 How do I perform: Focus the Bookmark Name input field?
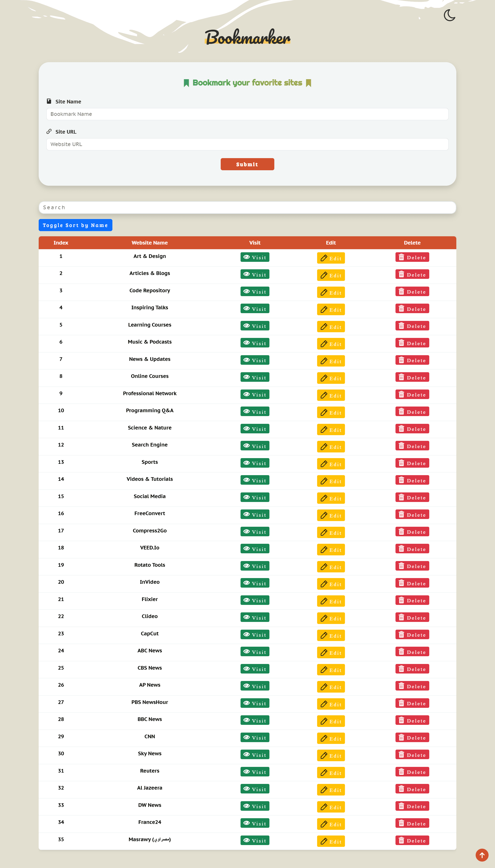(247, 114)
